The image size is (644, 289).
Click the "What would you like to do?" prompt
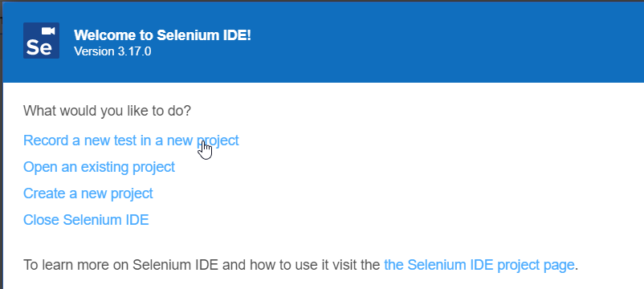point(107,111)
